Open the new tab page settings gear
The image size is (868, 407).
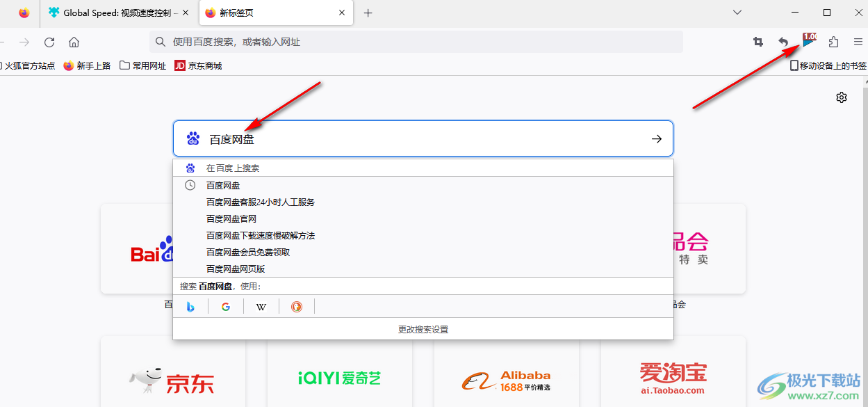tap(842, 97)
